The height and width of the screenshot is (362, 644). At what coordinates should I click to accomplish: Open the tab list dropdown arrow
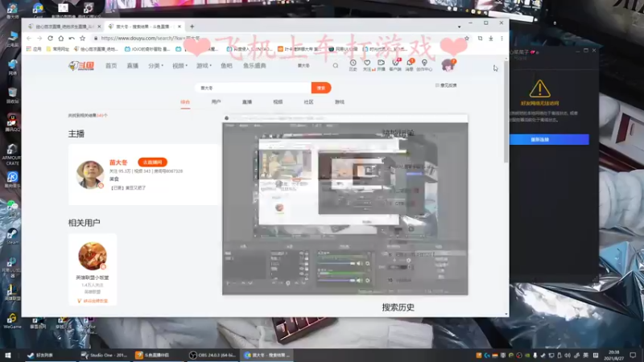(x=459, y=27)
